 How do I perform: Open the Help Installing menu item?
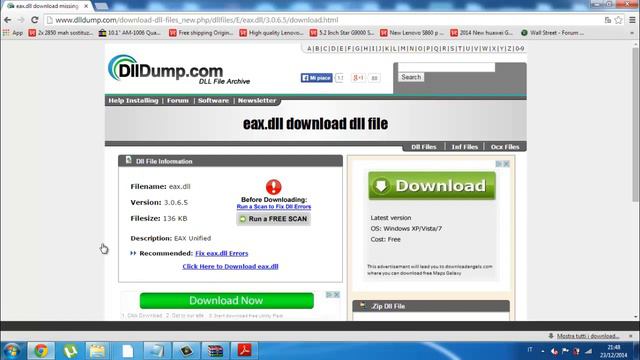[133, 100]
